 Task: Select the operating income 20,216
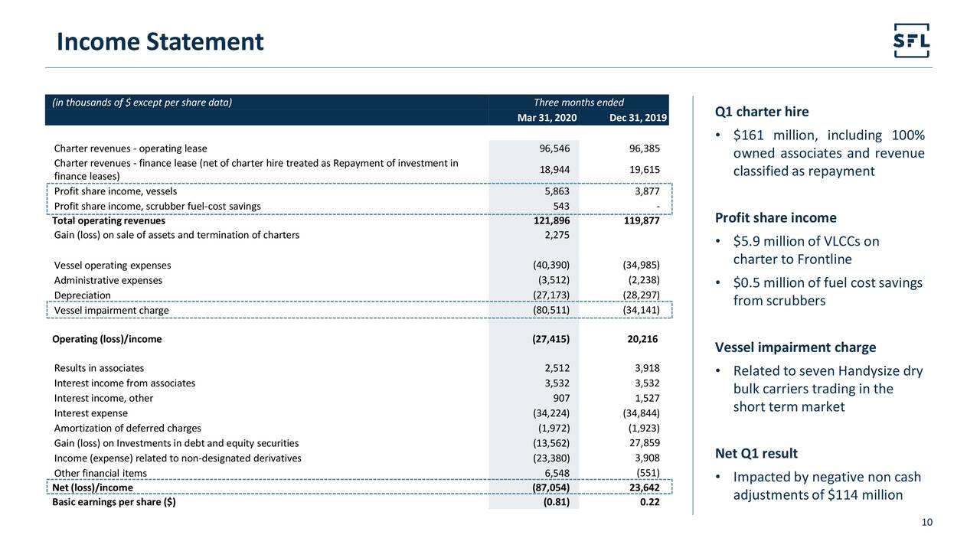coord(643,339)
